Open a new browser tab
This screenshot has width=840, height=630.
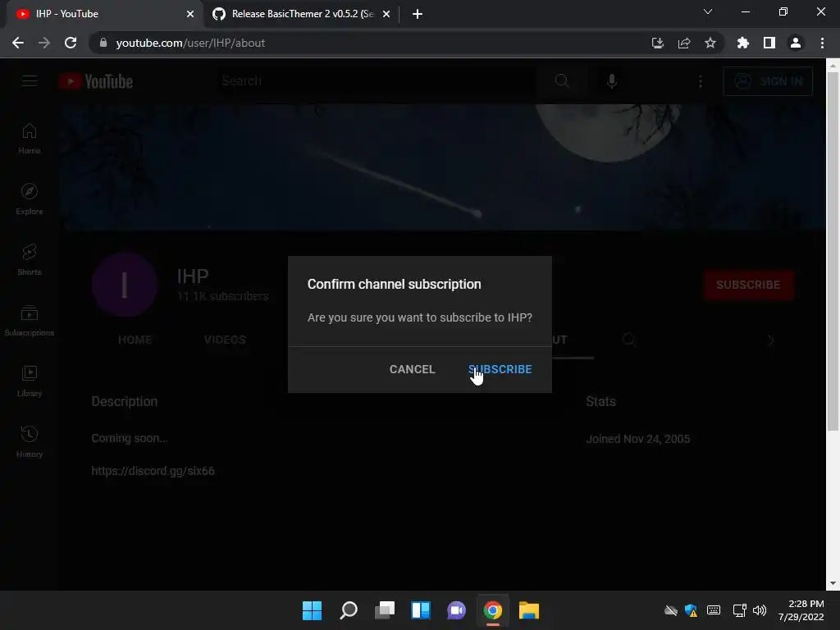pos(418,14)
